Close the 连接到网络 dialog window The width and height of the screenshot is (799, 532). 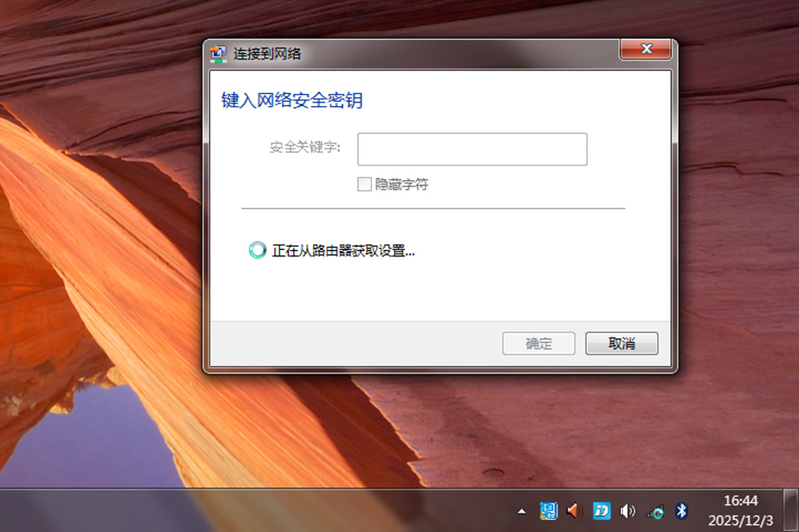[646, 49]
